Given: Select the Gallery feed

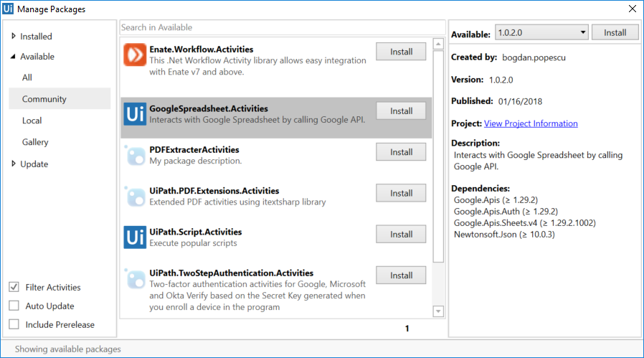Looking at the screenshot, I should 35,142.
